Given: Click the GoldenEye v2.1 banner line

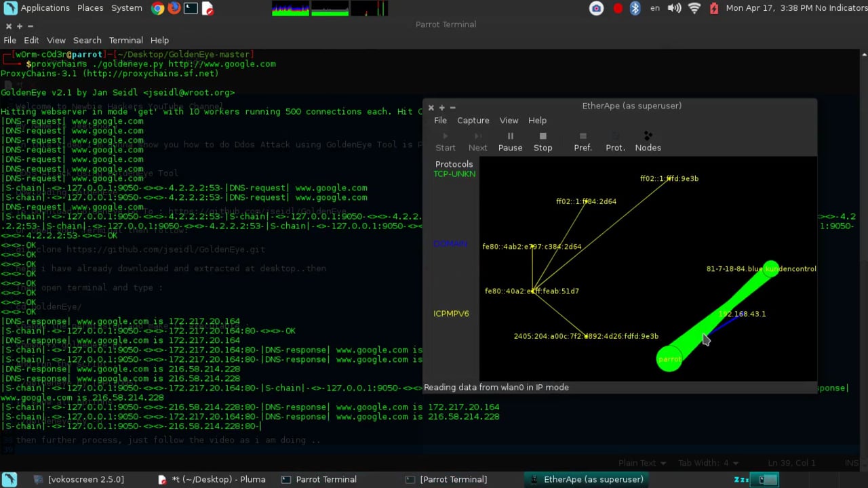Looking at the screenshot, I should [x=117, y=92].
